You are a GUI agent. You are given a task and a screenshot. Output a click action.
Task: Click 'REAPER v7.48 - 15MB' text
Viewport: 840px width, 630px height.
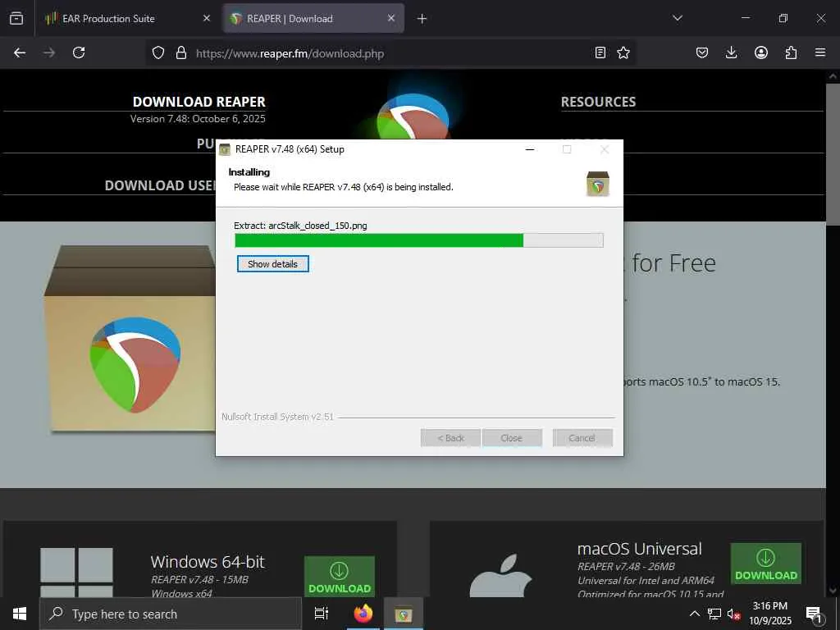199,580
